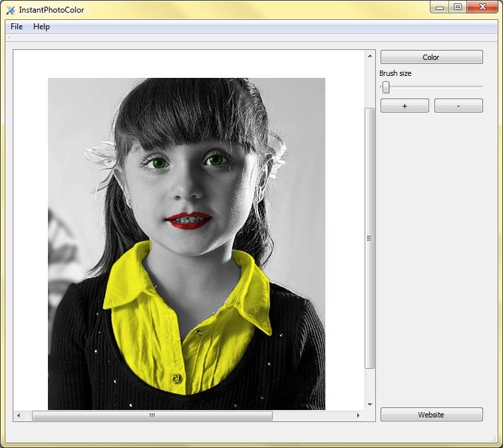Open the Website button link
The image size is (503, 448).
coord(431,414)
